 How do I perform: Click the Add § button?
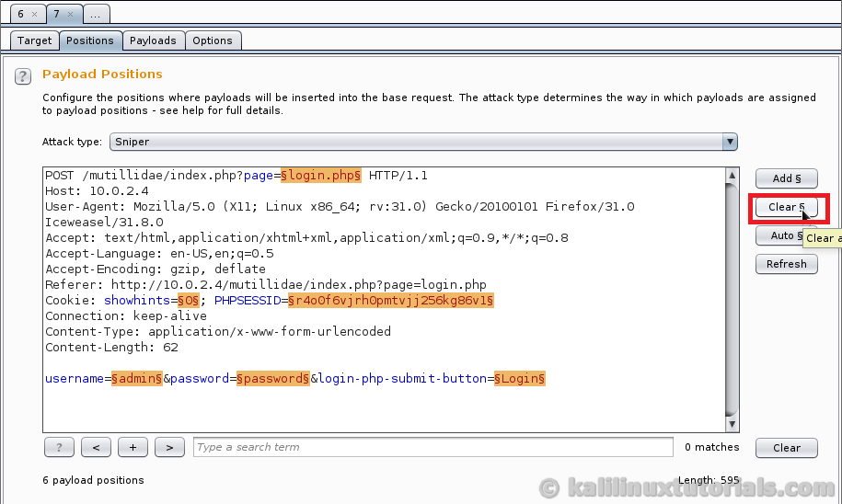click(x=786, y=178)
